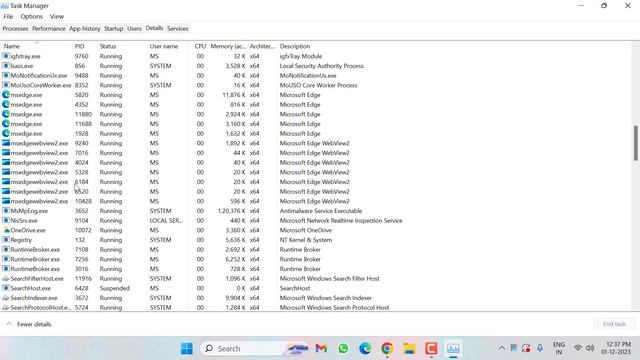Select the MoUsoCoreWorker.exe process name

(x=41, y=85)
